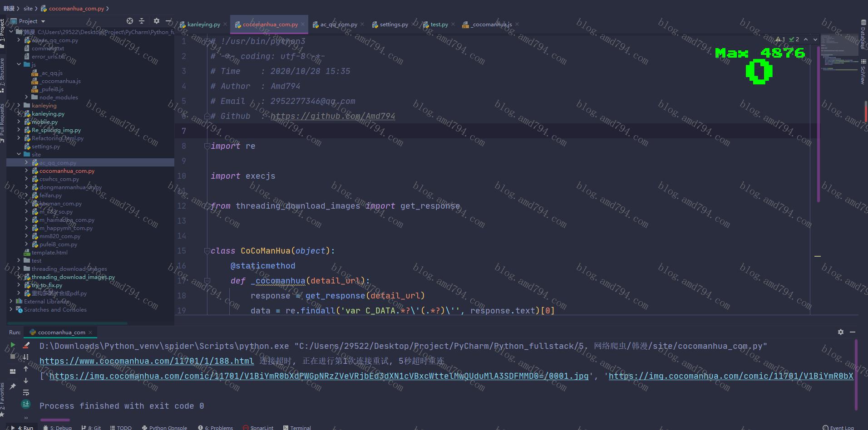The width and height of the screenshot is (868, 430).
Task: Open Project panel options gear
Action: pyautogui.click(x=157, y=21)
